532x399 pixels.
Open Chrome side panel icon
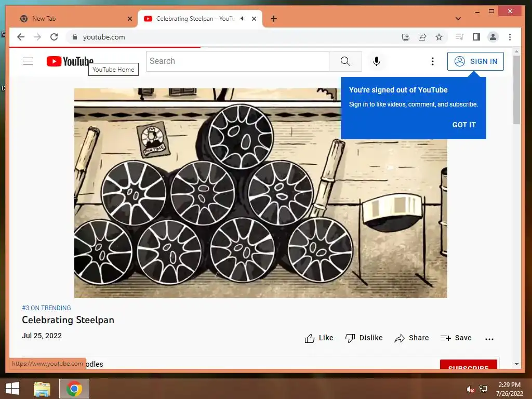[476, 37]
